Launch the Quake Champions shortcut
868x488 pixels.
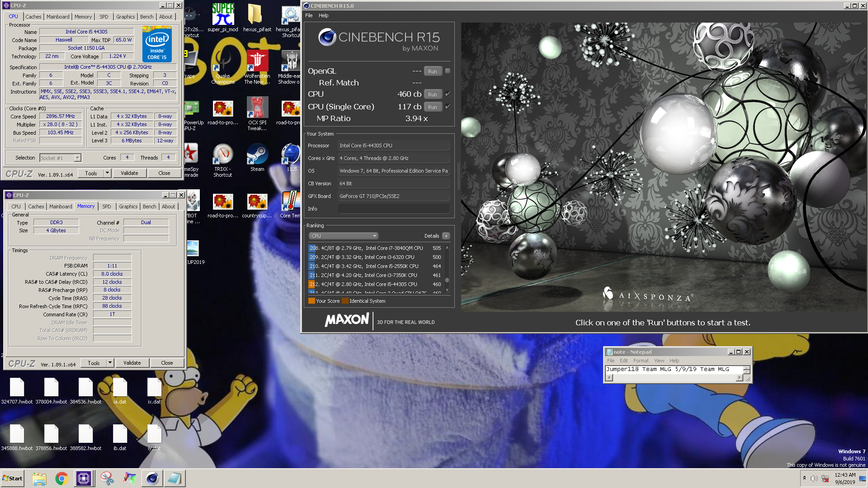(223, 67)
